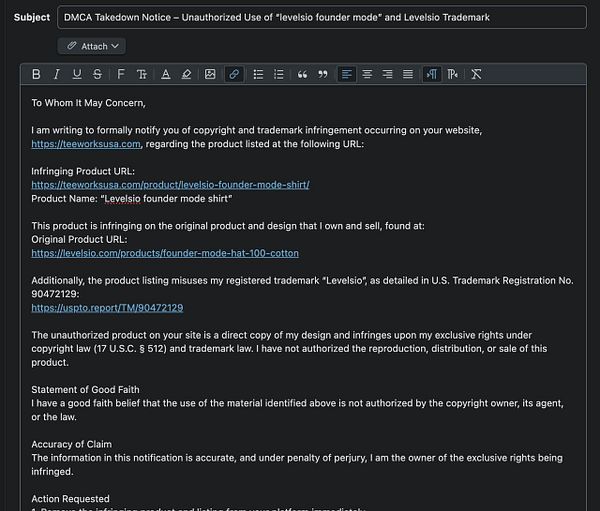Viewport: 600px width, 511px height.
Task: Place cursor at 'To Whom It May Concern,'
Action: (x=88, y=103)
